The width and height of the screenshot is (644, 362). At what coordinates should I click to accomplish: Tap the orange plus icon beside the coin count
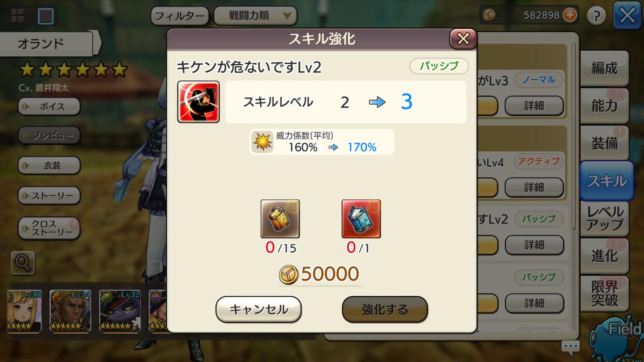570,15
